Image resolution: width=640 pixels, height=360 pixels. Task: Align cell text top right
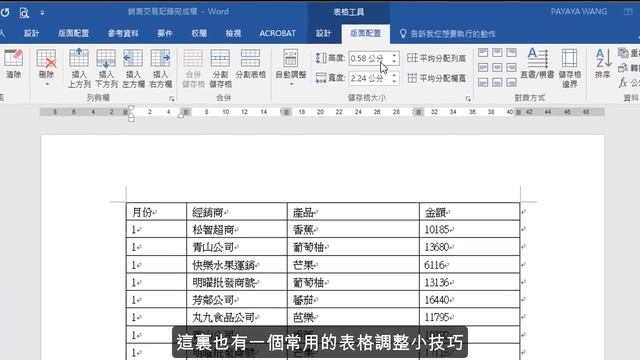tap(511, 53)
